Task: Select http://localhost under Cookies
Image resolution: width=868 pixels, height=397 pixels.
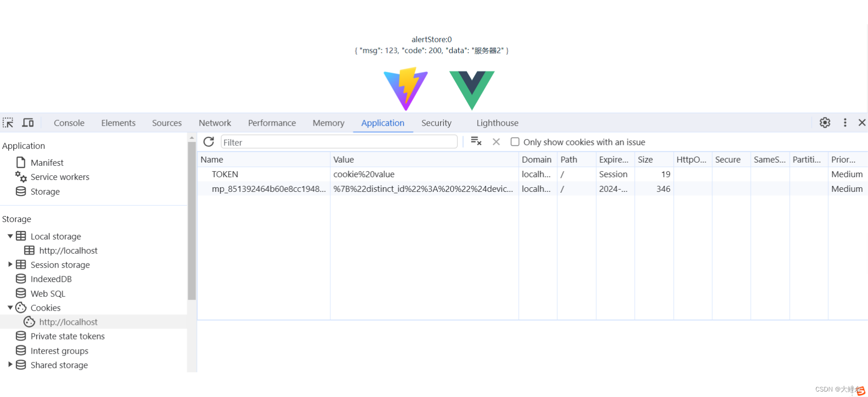Action: 68,322
